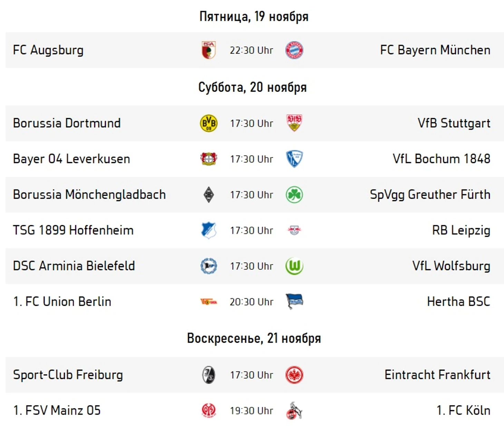Click the Bayer 04 Leverkusen logo

[x=209, y=159]
